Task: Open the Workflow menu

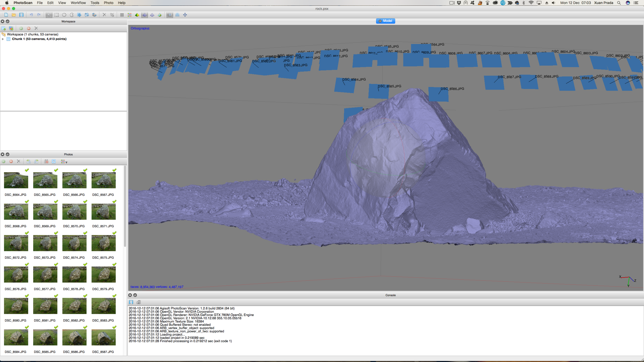Action: (x=78, y=3)
